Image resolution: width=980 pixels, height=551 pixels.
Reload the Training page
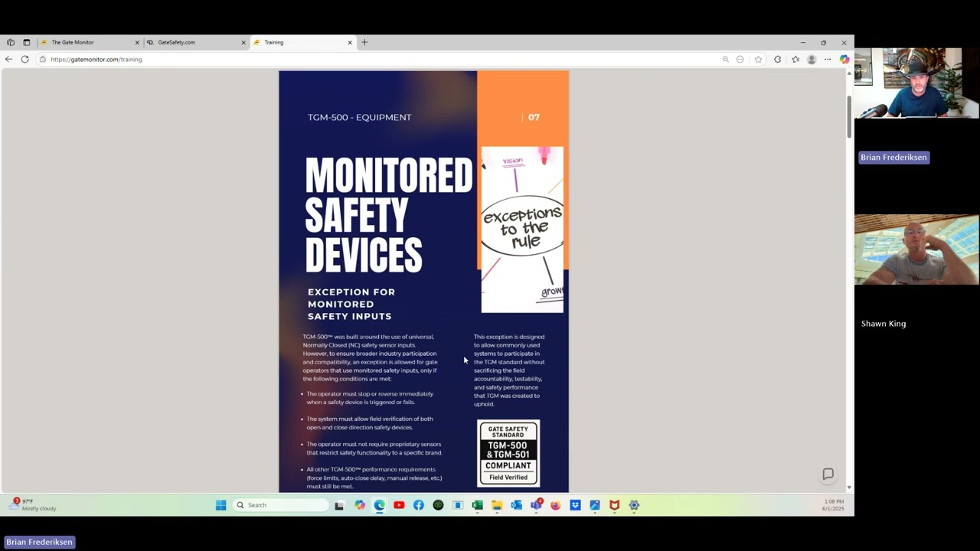click(24, 59)
